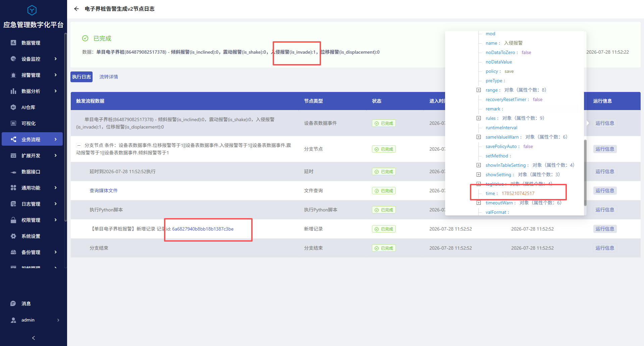644x346 pixels.
Task: Click the 数据分析 bar chart icon
Action: tap(13, 91)
